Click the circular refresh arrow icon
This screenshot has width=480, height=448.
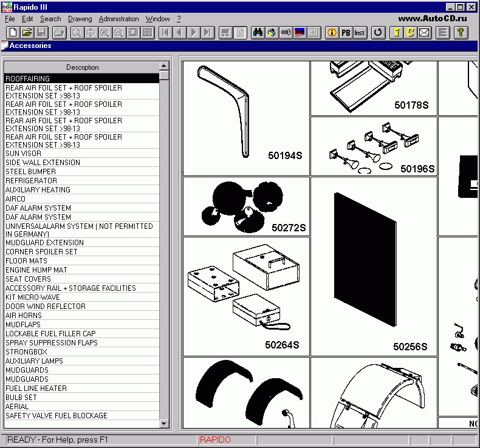tap(378, 32)
